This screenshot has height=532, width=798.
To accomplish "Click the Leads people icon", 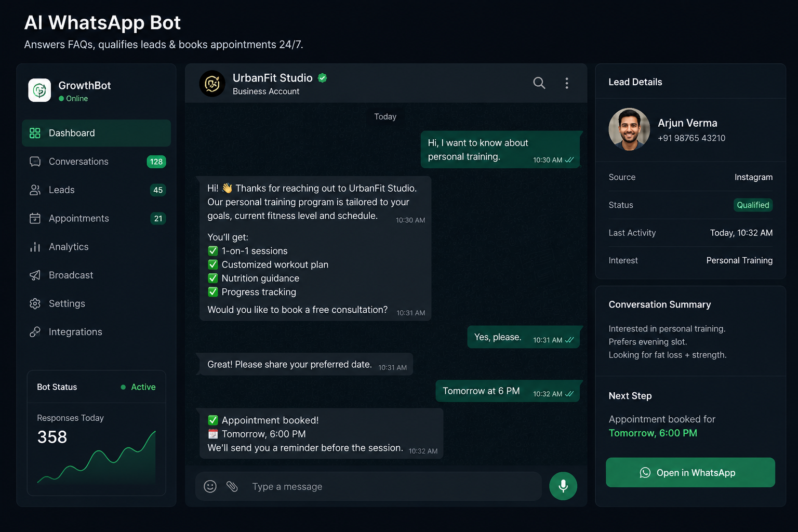I will pos(35,190).
